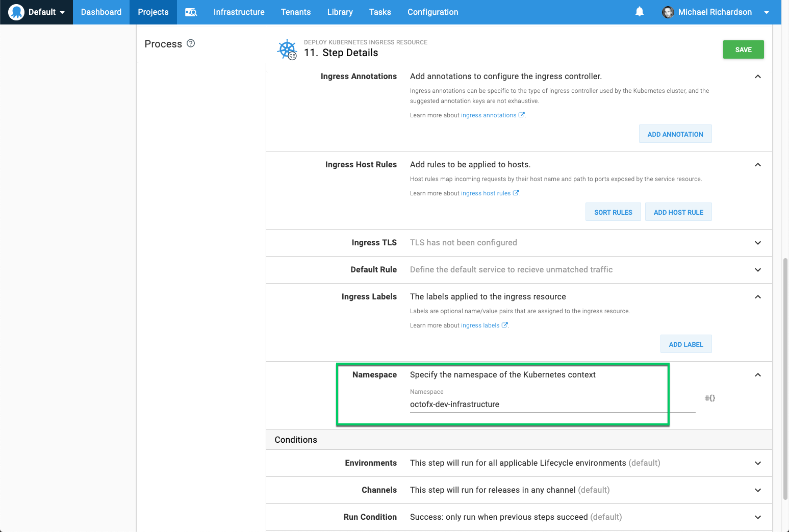Image resolution: width=789 pixels, height=532 pixels.
Task: Click the SAVE button
Action: point(743,49)
